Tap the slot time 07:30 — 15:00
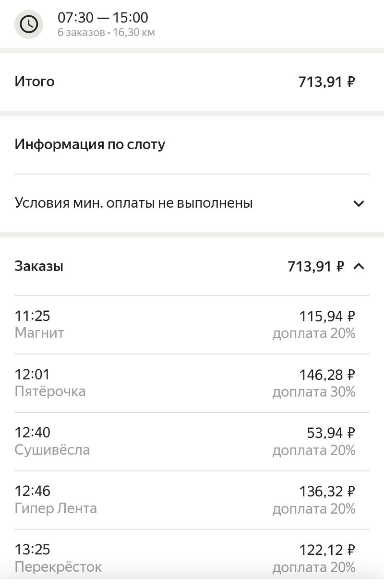 103,18
